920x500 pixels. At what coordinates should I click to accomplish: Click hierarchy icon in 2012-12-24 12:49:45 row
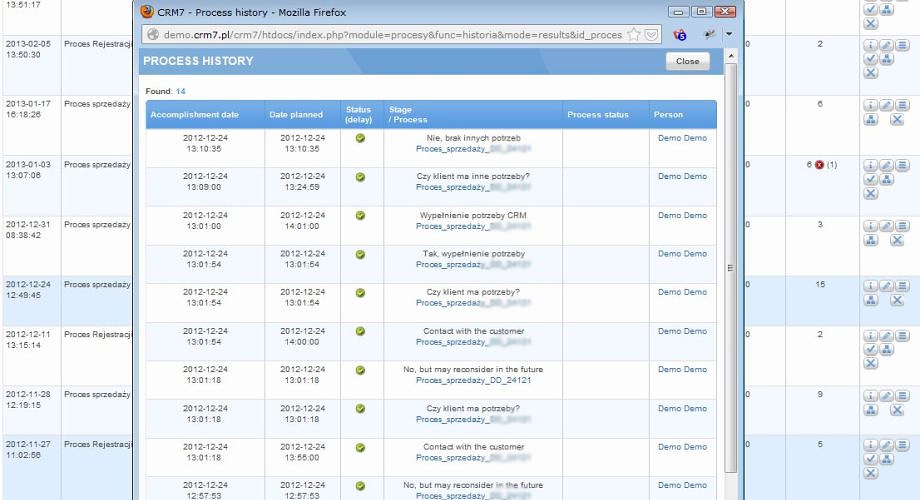(x=870, y=300)
